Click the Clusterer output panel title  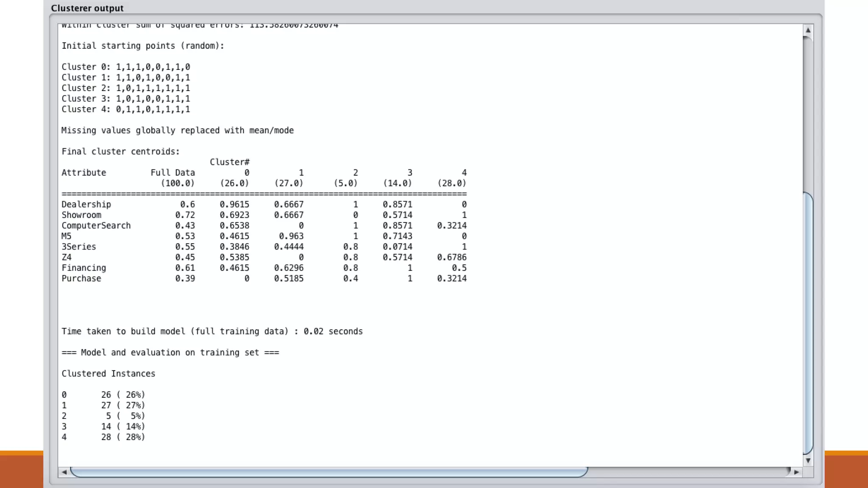point(87,8)
